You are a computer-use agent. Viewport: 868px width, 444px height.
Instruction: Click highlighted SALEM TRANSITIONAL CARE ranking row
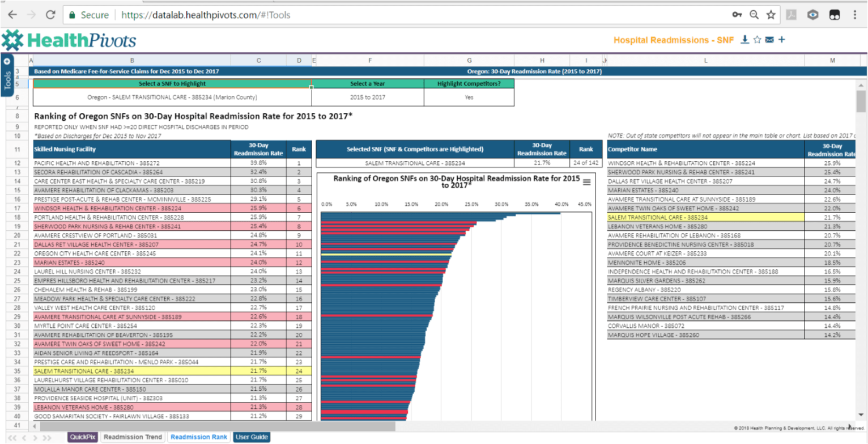132,371
